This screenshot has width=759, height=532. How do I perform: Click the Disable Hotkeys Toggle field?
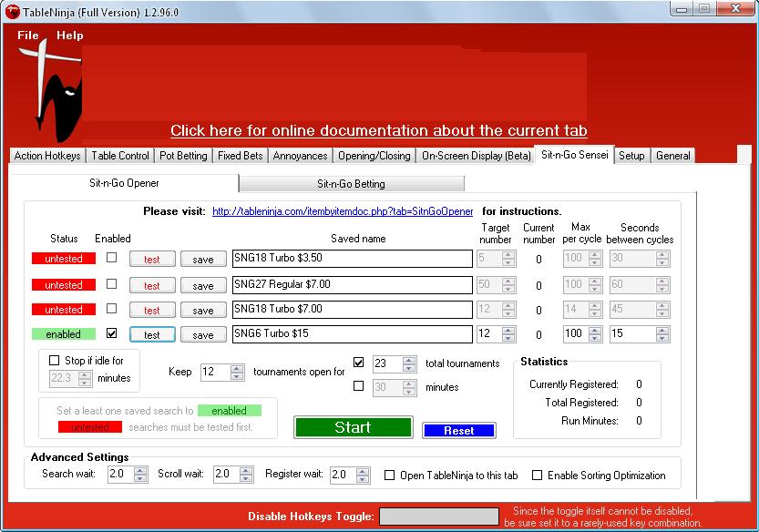pyautogui.click(x=439, y=516)
